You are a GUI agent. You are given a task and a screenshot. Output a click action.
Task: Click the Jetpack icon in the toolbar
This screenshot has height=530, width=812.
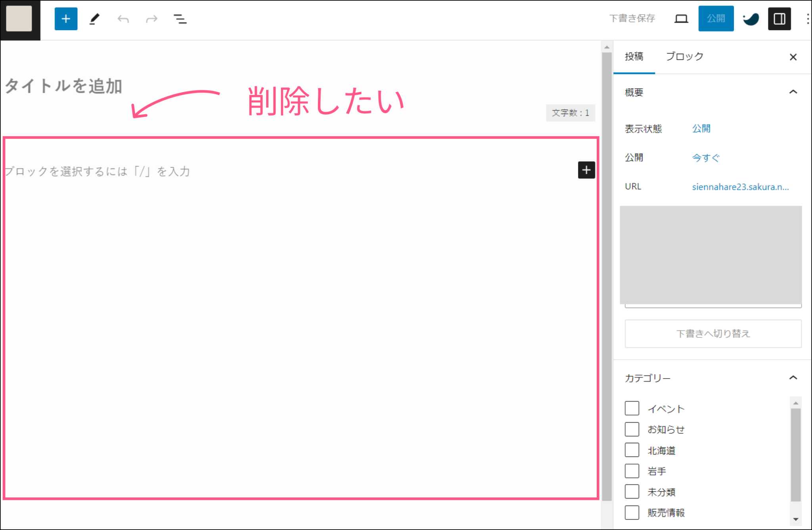[x=751, y=18]
